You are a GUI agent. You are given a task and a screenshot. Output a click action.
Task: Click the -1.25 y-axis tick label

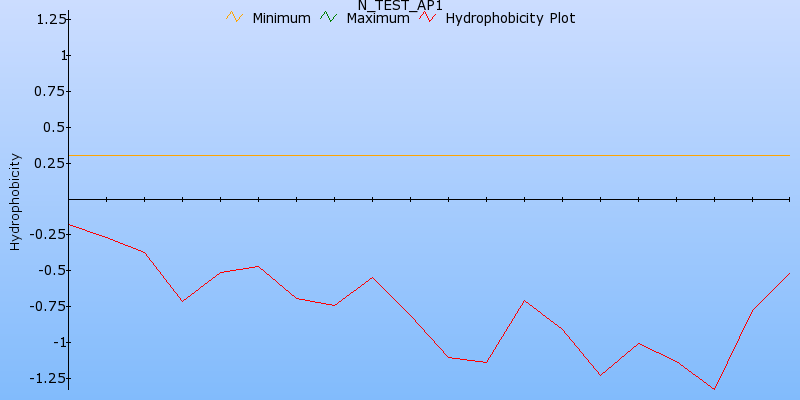[x=48, y=378]
